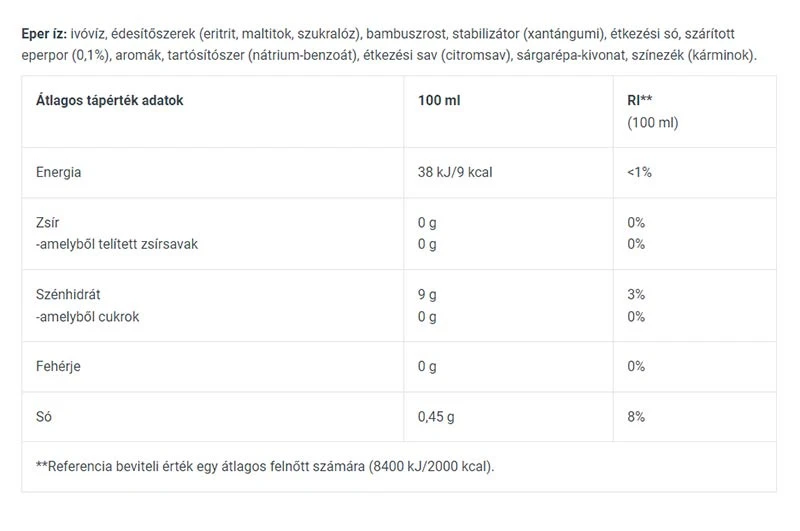Click "(100 ml)" under the RI header
This screenshot has height=531, width=800.
[x=652, y=122]
